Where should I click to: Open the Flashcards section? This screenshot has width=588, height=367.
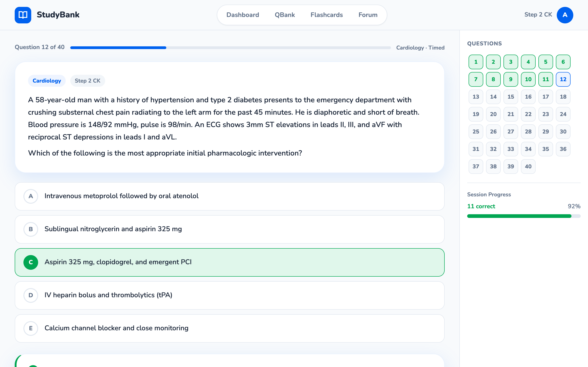coord(326,15)
